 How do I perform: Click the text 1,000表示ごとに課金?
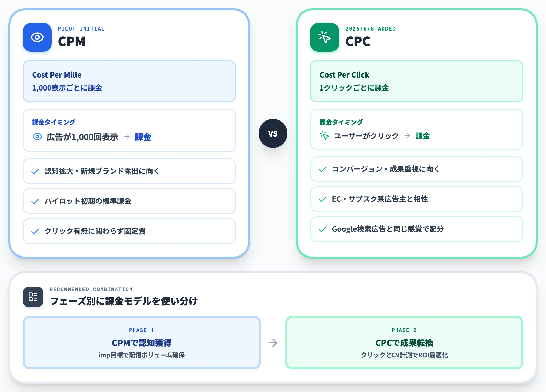click(x=67, y=88)
